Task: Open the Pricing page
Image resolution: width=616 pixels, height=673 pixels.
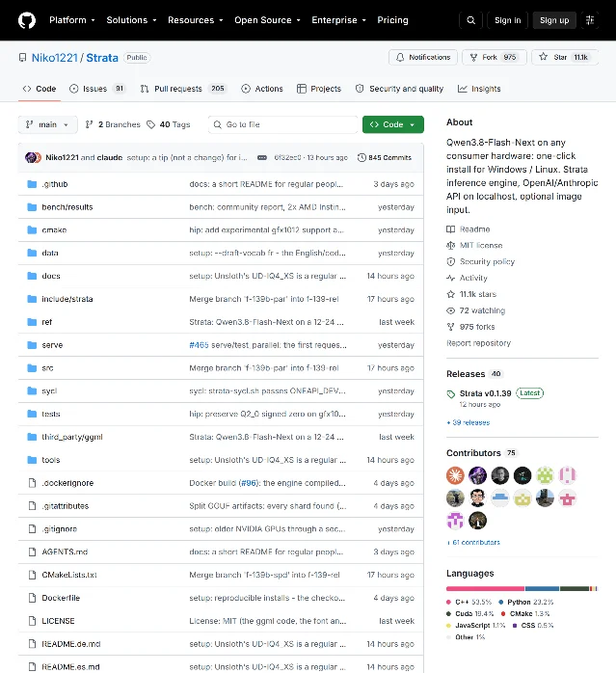Action: pos(392,20)
